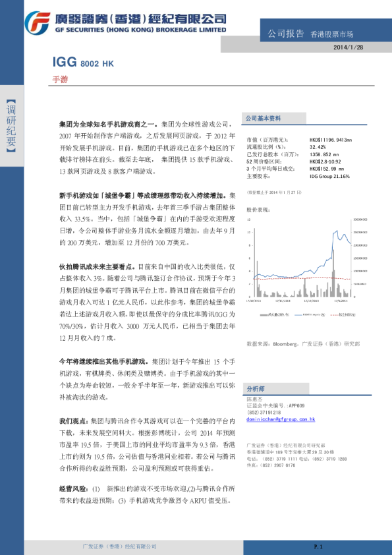Click the average turnover 'HKD$152.99 mn'
The width and height of the screenshot is (392, 555).
point(327,169)
